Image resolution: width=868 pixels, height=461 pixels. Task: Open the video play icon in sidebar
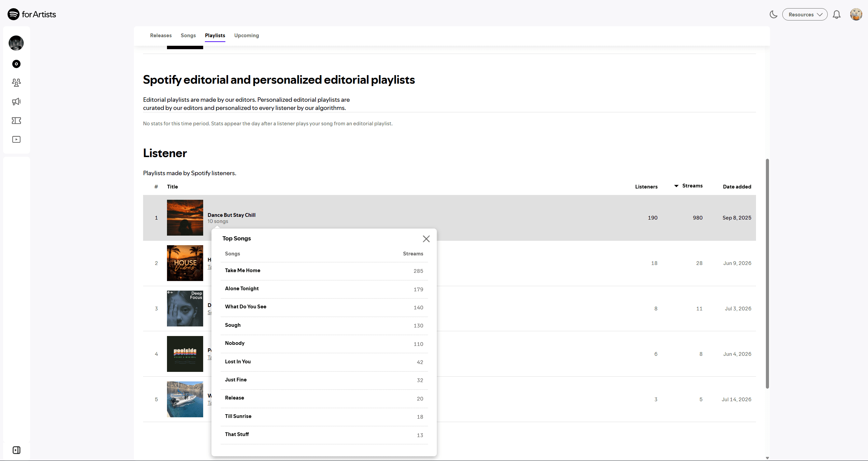click(16, 139)
